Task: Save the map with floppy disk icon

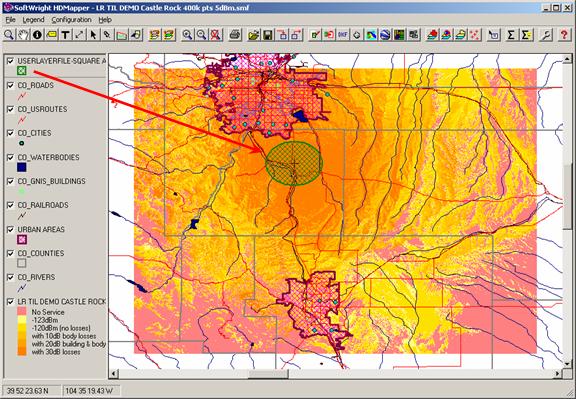Action: [268, 35]
